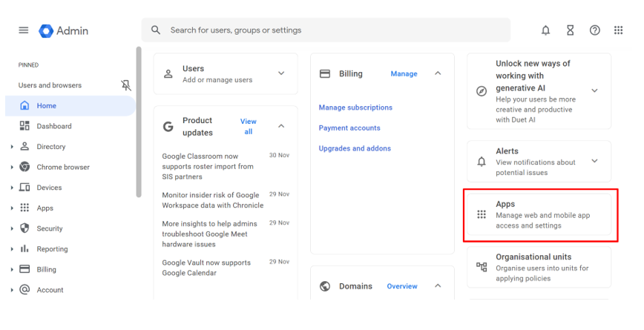Expand the Directory tree arrow
This screenshot has height=330, width=644.
[x=12, y=147]
